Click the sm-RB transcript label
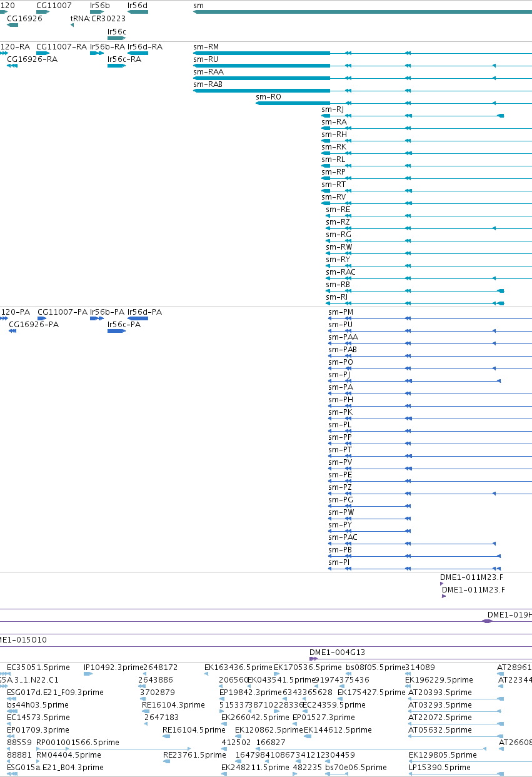The height and width of the screenshot is (777, 532). (338, 285)
